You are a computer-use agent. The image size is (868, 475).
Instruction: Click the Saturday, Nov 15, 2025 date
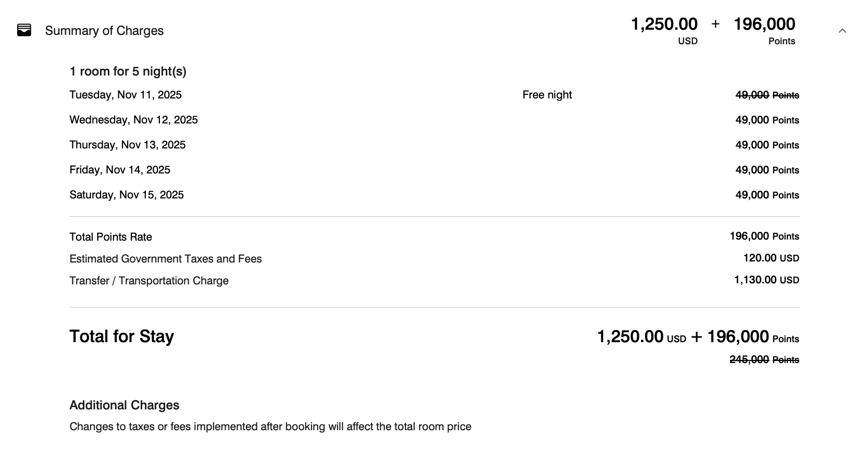pos(127,195)
